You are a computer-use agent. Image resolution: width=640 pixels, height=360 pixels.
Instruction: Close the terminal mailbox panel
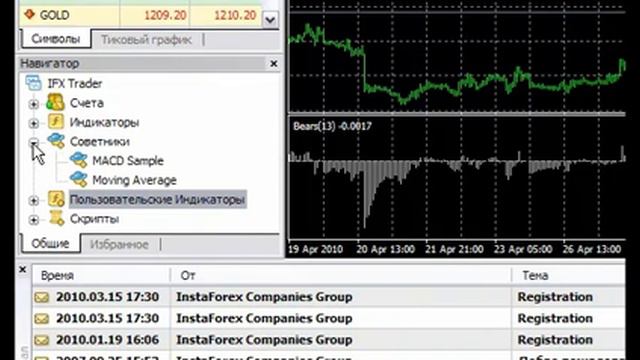(23, 269)
